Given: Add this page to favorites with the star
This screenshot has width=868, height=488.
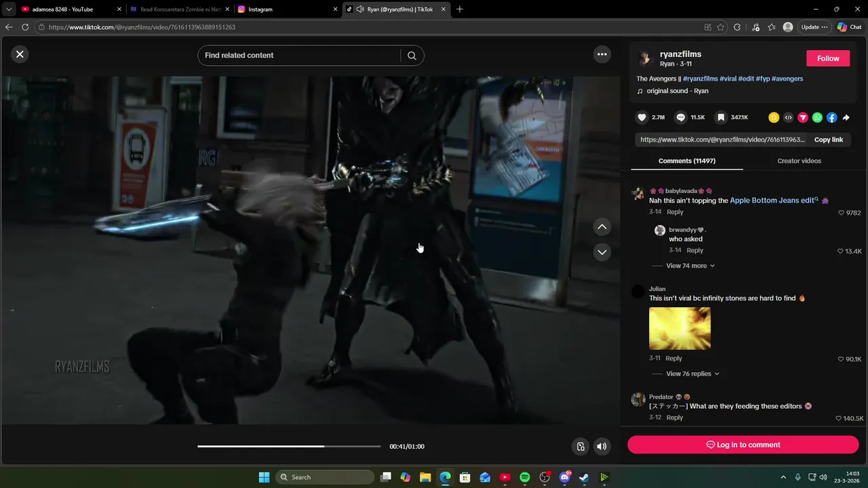Looking at the screenshot, I should pos(721,27).
